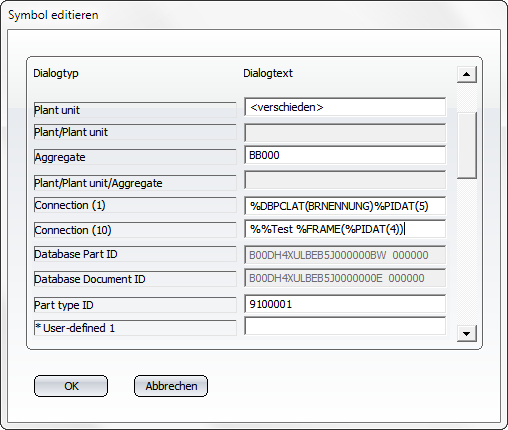Click the Plant/Plant unit/Aggregate empty field
Viewport: 508px width, 430px height.
click(345, 180)
